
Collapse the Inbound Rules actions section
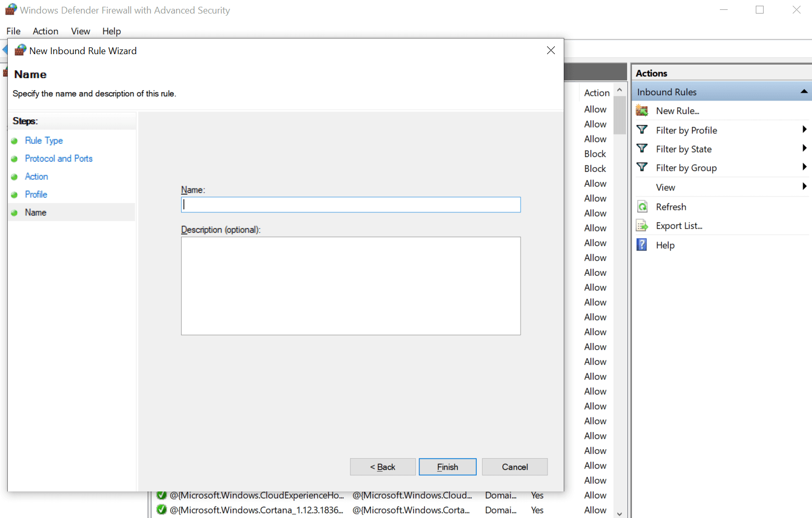(x=804, y=92)
